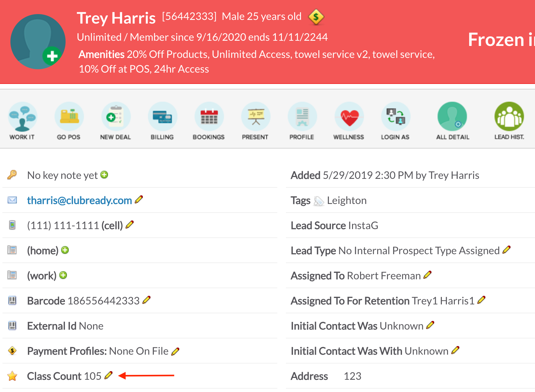This screenshot has width=535, height=392.
Task: Edit Payment Profiles pencil icon
Action: [x=175, y=351]
